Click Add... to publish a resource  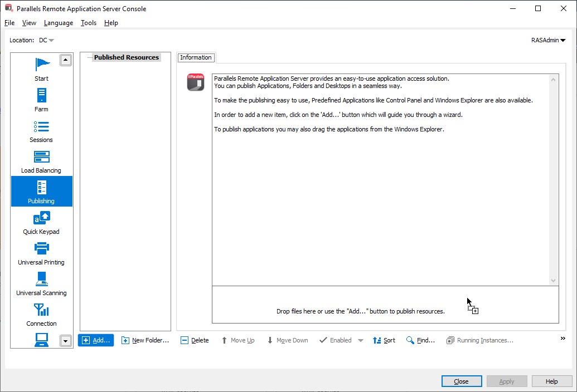(96, 340)
